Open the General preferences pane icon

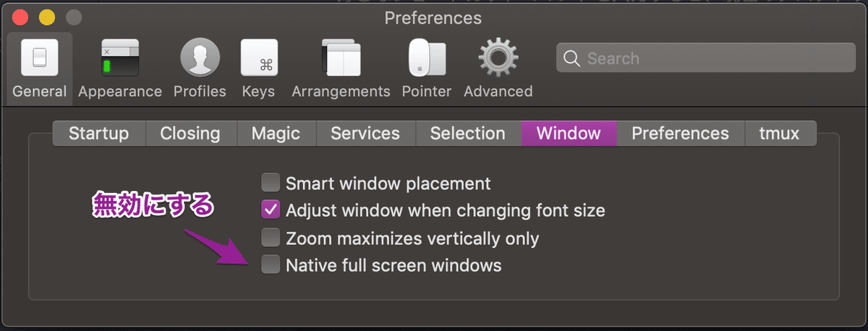[x=39, y=59]
